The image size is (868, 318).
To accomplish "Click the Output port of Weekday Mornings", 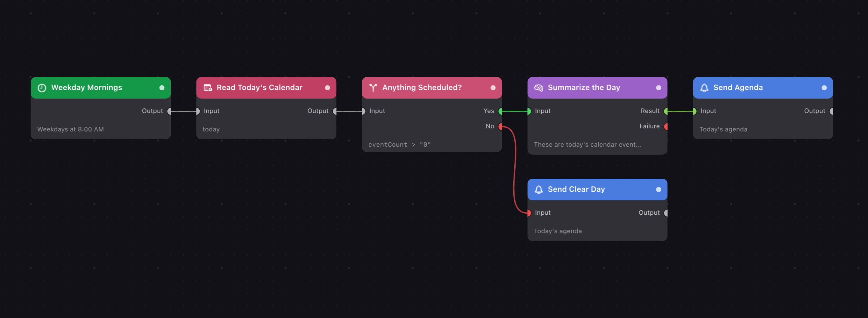I will 169,111.
